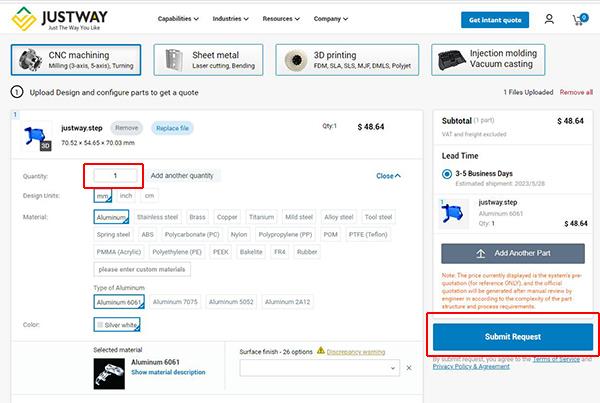Image resolution: width=600 pixels, height=403 pixels.
Task: Select the 3-5 Business Days radio option
Action: [x=446, y=173]
